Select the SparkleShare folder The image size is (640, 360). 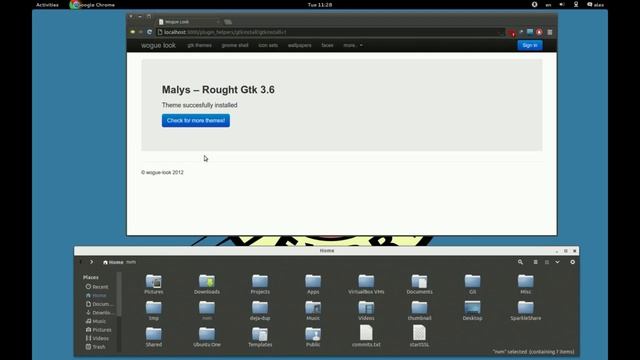(x=526, y=311)
